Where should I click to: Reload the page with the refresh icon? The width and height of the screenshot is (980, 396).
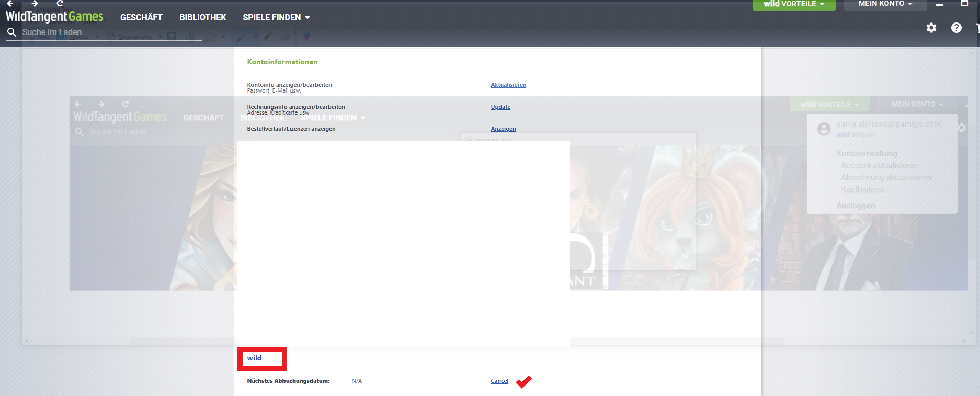60,3
